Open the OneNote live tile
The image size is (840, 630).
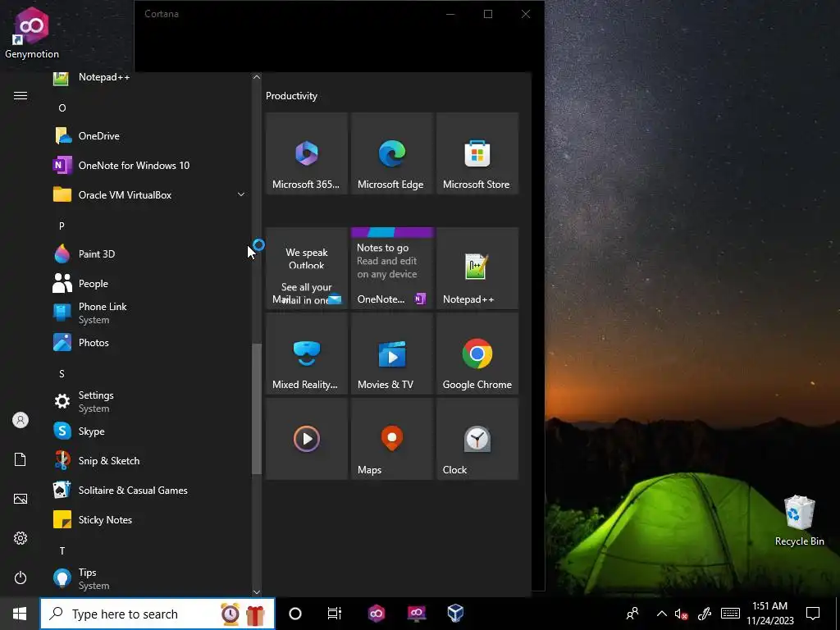coord(391,268)
